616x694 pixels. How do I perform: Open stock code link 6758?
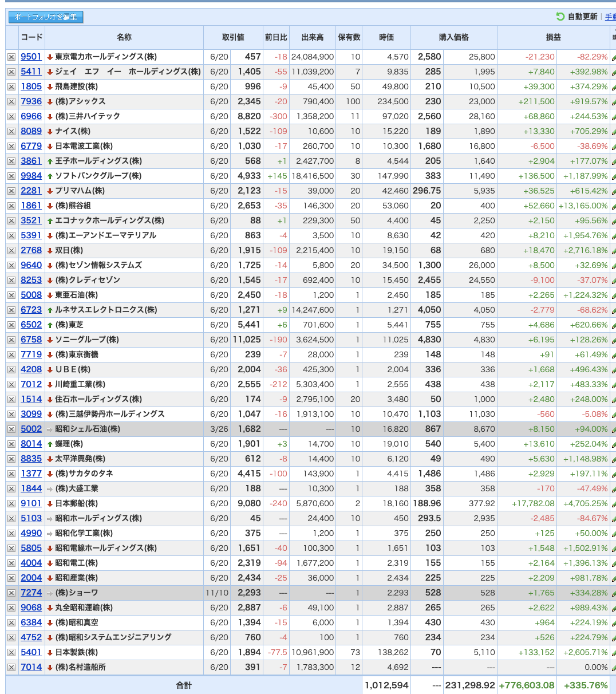(x=31, y=340)
